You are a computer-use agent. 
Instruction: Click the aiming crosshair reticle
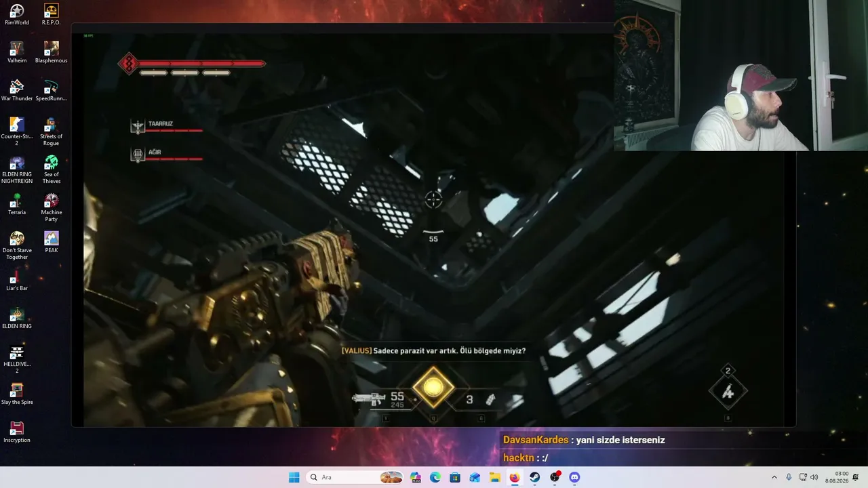pos(433,199)
